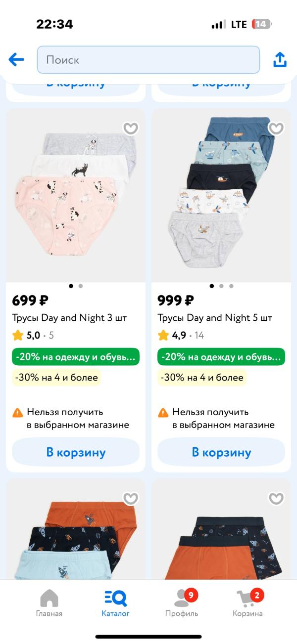Open the Корзина cart icon

[x=247, y=603]
